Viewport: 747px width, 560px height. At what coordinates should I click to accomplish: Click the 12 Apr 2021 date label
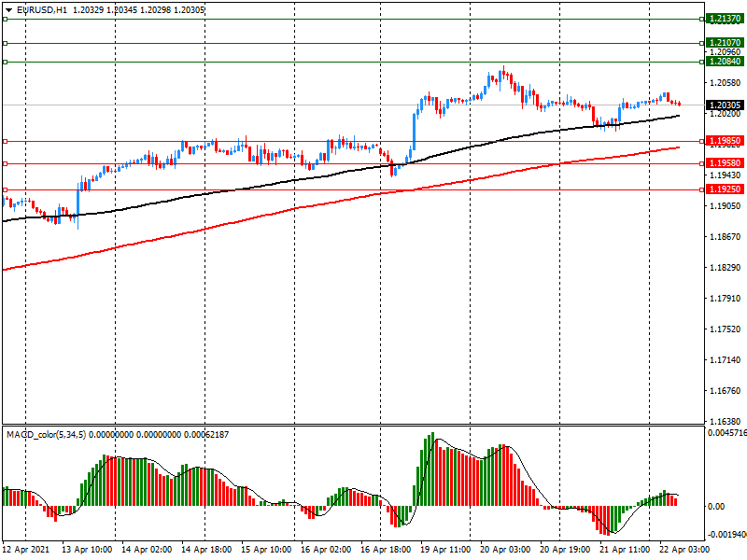pos(27,550)
